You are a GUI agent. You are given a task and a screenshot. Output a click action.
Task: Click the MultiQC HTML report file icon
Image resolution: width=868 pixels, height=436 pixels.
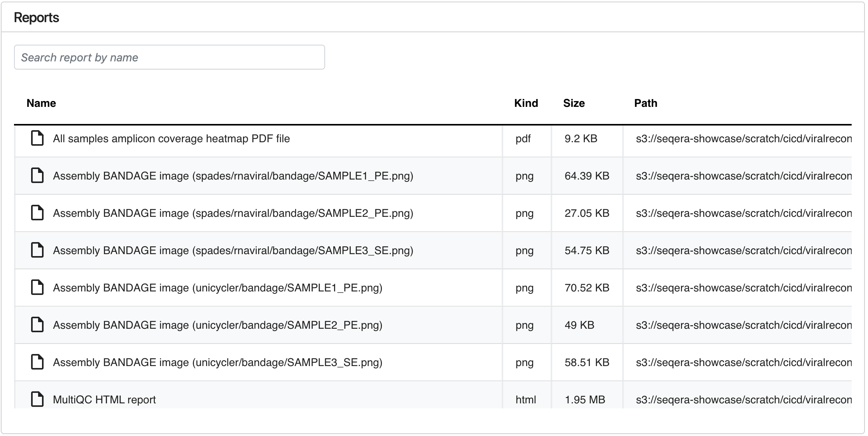point(37,399)
